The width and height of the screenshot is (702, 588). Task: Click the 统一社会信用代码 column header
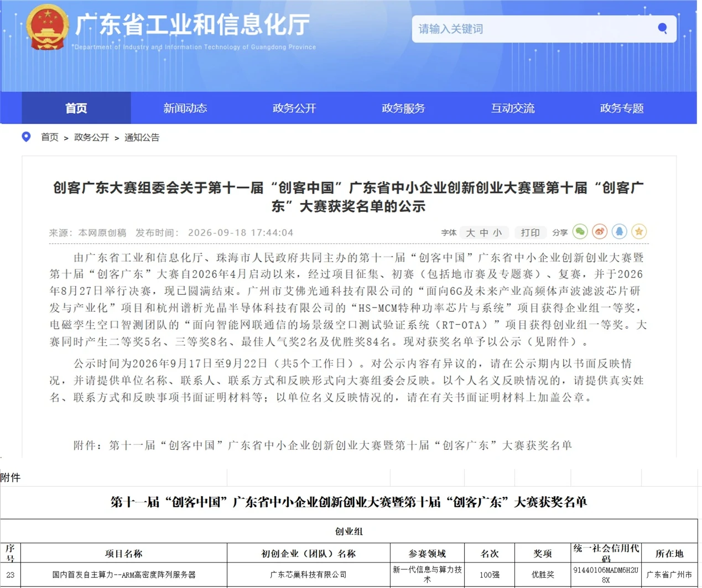(x=606, y=553)
